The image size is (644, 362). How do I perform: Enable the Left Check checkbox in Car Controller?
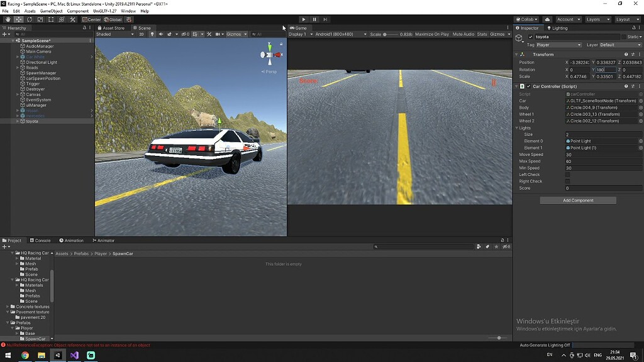568,175
